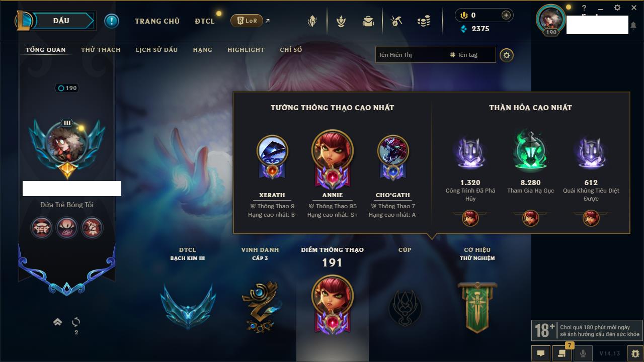The width and height of the screenshot is (644, 362).
Task: Open the notifications bell icon
Action: (x=633, y=25)
